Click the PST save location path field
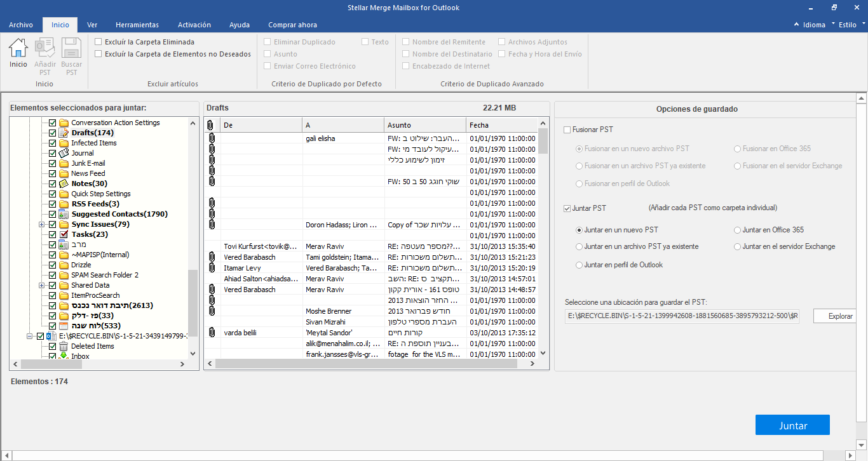Screen dimensions: 868x461 click(682, 316)
